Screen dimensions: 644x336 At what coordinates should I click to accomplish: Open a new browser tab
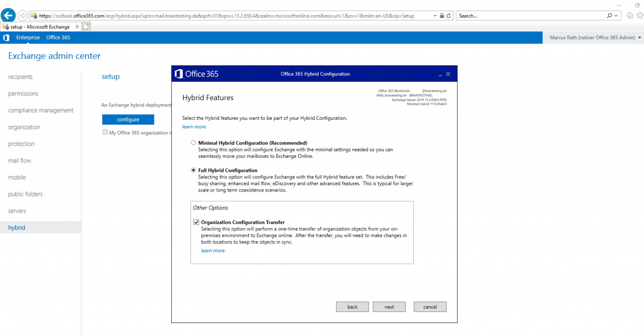(86, 26)
